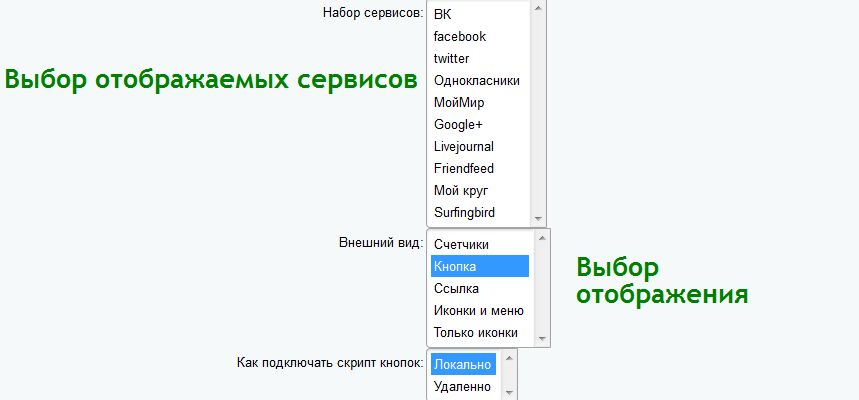Pick Иконки и меню appearance option
This screenshot has height=400, width=859.
click(x=479, y=310)
